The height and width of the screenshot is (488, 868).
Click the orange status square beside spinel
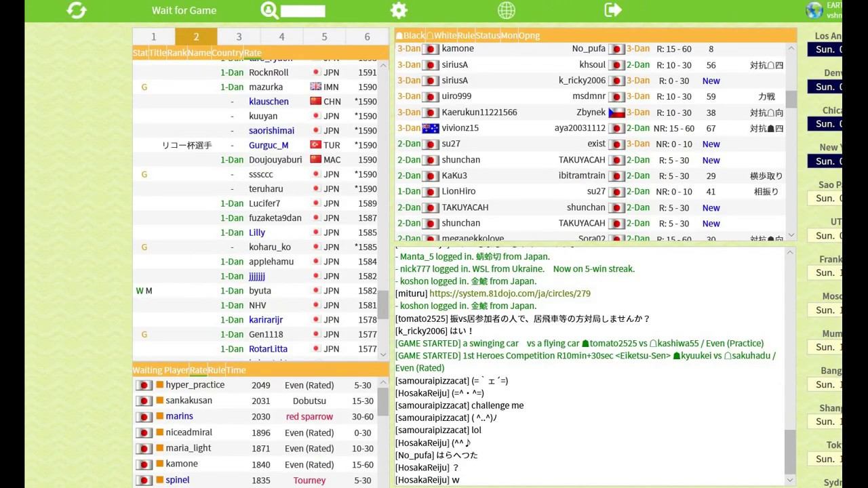[x=160, y=480]
